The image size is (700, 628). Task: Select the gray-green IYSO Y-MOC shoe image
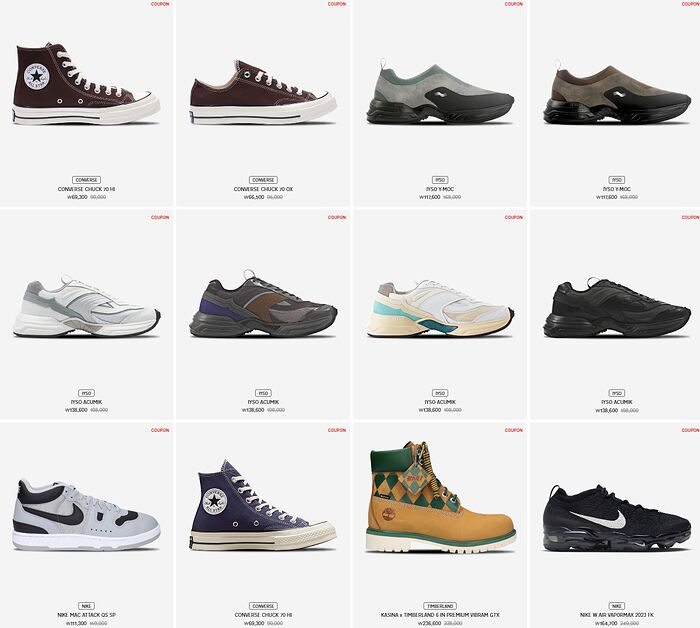click(x=440, y=92)
